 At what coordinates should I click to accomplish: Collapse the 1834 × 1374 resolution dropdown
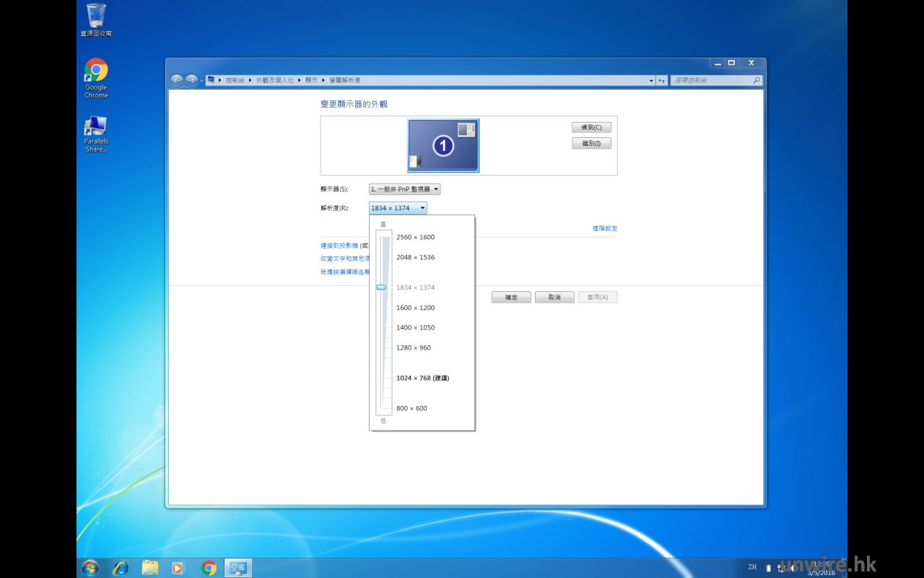[398, 208]
